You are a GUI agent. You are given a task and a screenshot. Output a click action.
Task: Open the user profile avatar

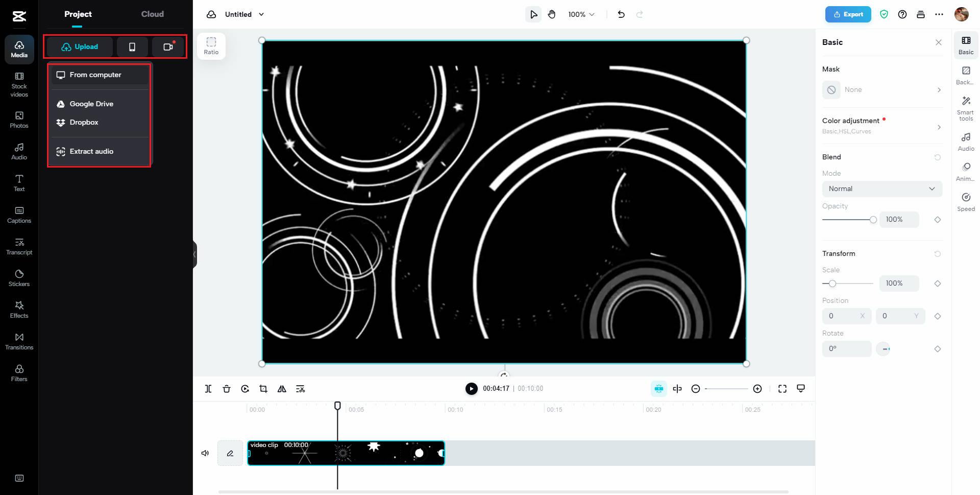[962, 14]
